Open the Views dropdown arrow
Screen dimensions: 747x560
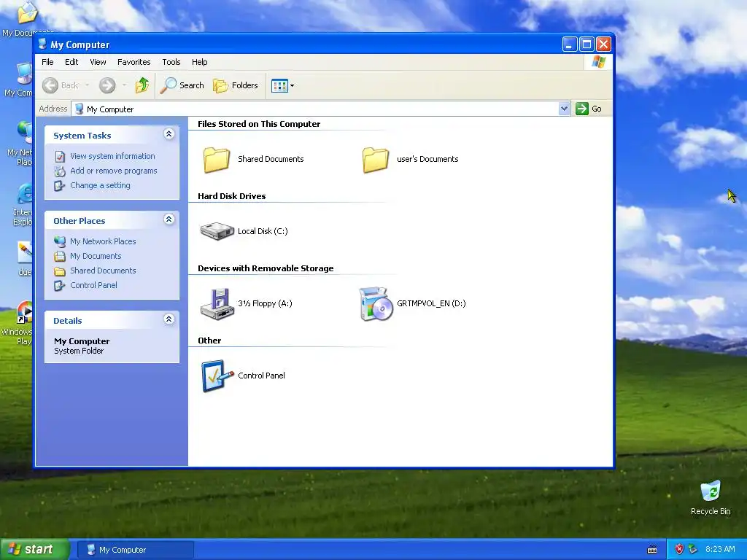(292, 86)
